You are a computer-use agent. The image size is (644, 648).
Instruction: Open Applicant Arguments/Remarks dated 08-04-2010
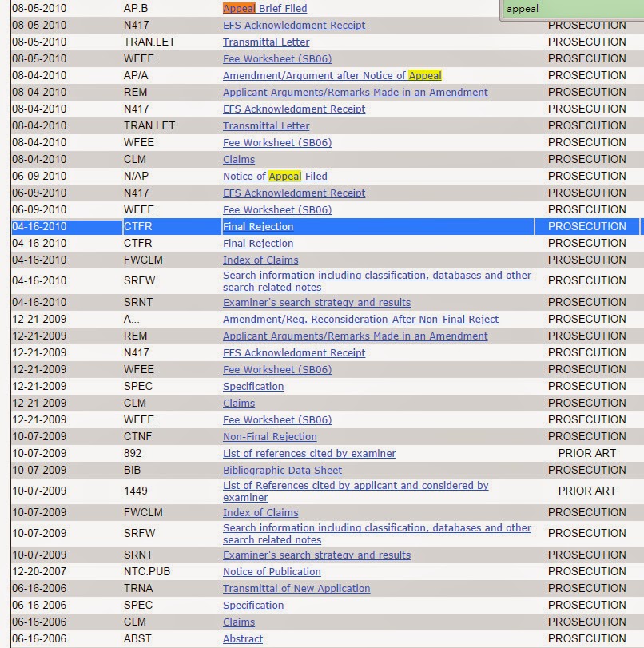pyautogui.click(x=355, y=92)
